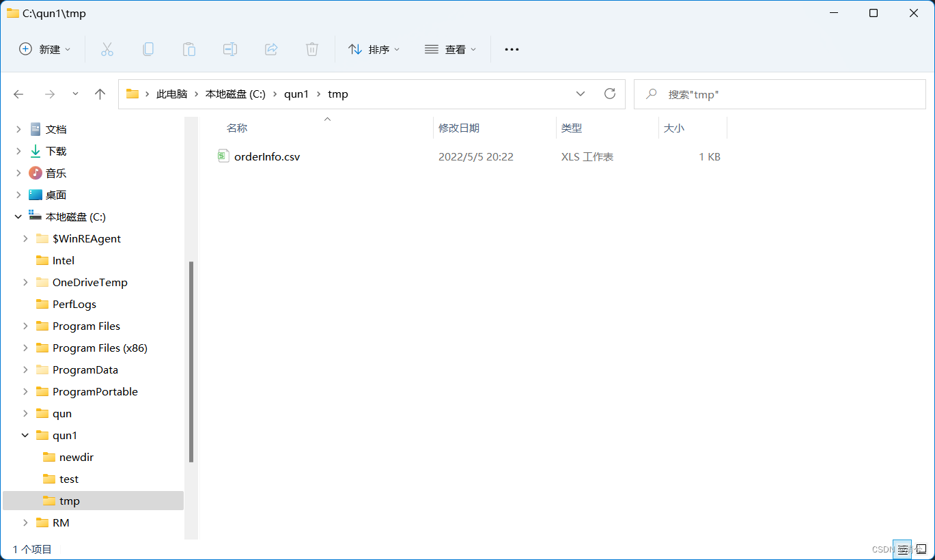The height and width of the screenshot is (560, 935).
Task: Switch to details view icon in status bar
Action: pyautogui.click(x=902, y=548)
